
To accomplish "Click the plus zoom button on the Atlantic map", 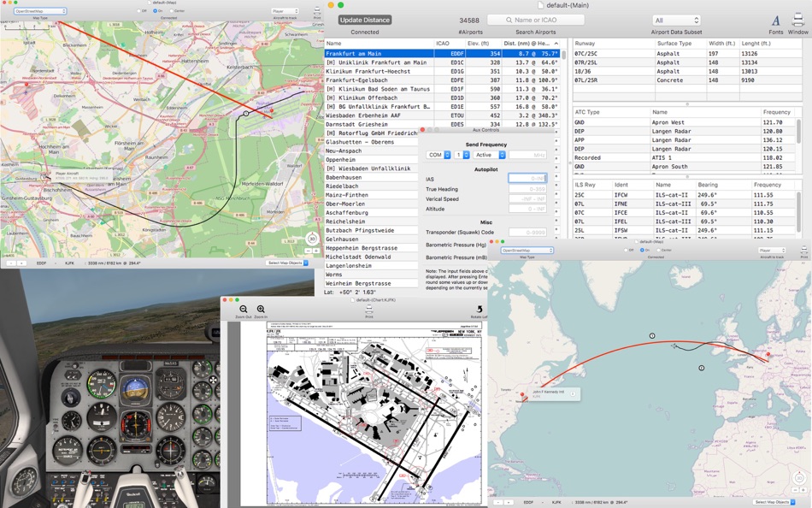I will 803,490.
